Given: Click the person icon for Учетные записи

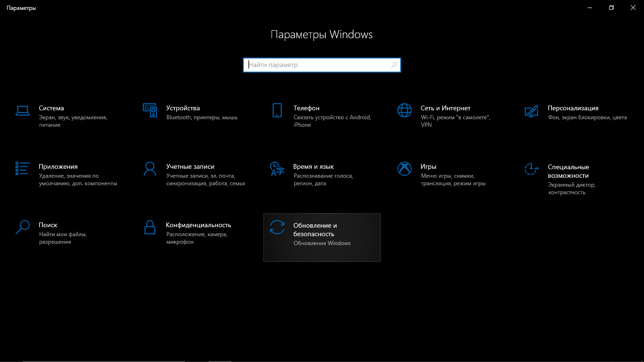Looking at the screenshot, I should coord(150,168).
